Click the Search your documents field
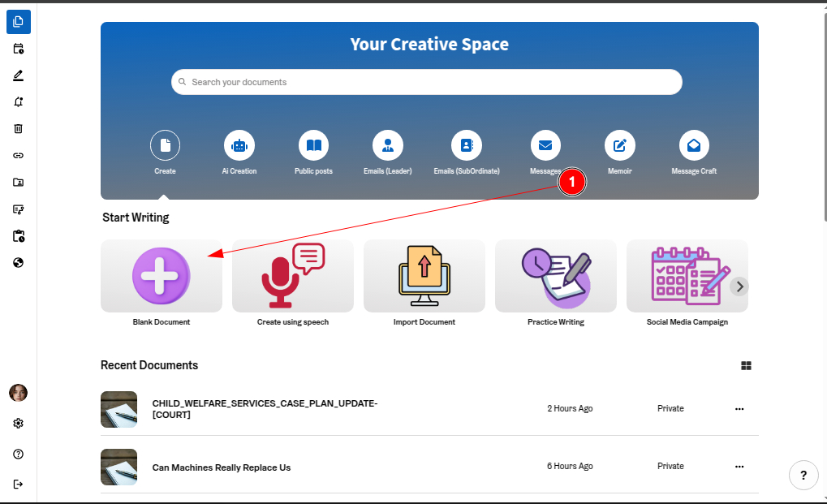Image resolution: width=827 pixels, height=504 pixels. click(x=426, y=82)
